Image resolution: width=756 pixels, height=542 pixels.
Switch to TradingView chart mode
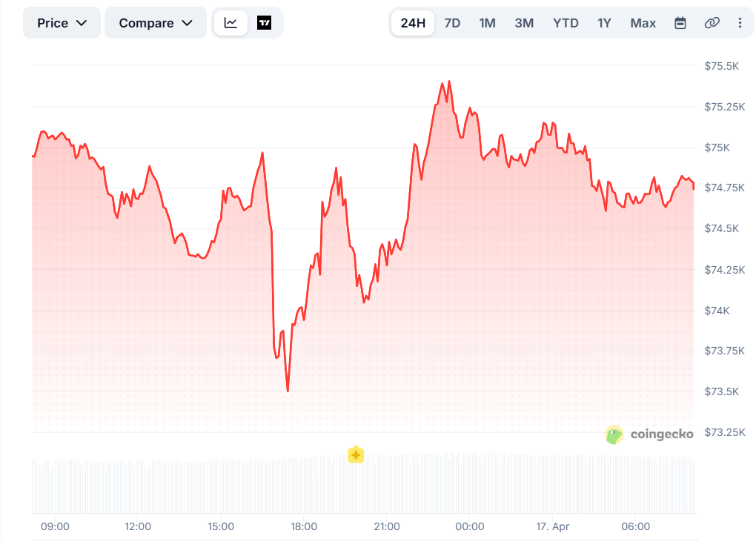tap(264, 23)
